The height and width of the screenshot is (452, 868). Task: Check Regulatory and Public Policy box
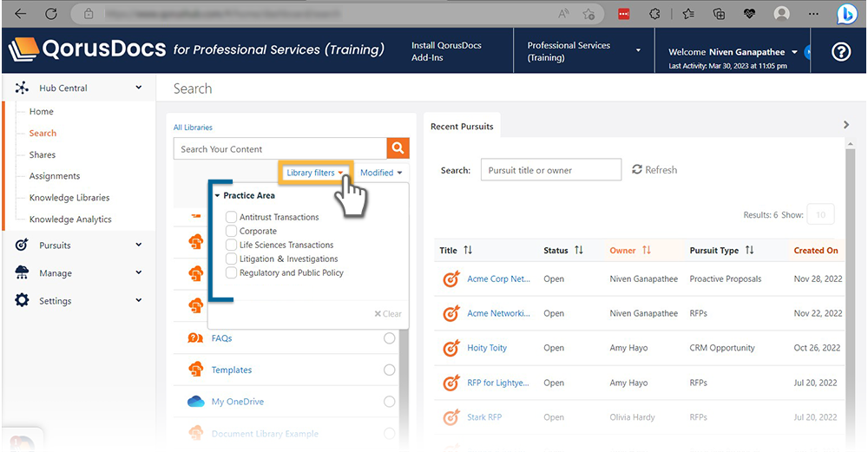pyautogui.click(x=232, y=272)
